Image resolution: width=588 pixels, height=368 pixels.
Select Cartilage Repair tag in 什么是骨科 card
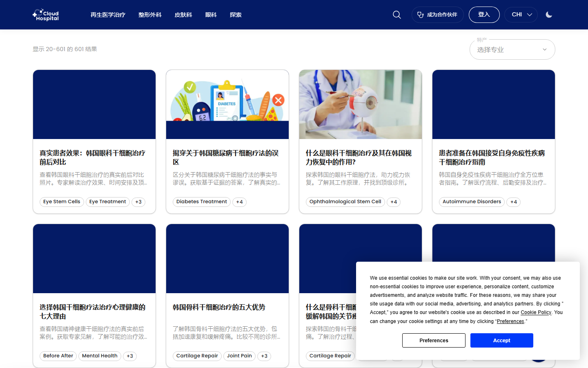[x=330, y=356]
